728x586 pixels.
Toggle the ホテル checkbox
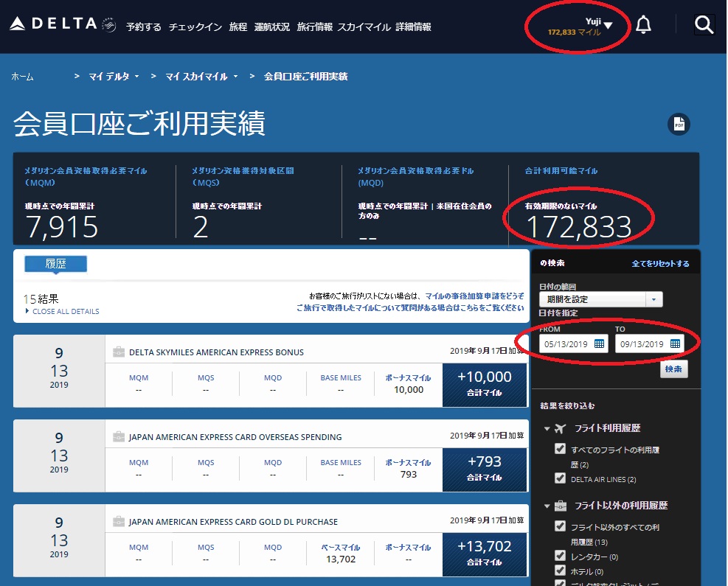560,571
